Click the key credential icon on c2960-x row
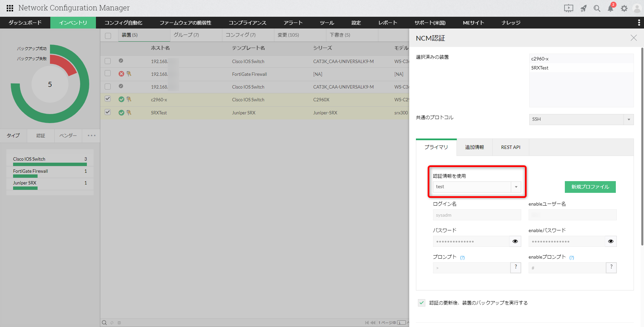Viewport: 644px width, 327px height. point(129,99)
